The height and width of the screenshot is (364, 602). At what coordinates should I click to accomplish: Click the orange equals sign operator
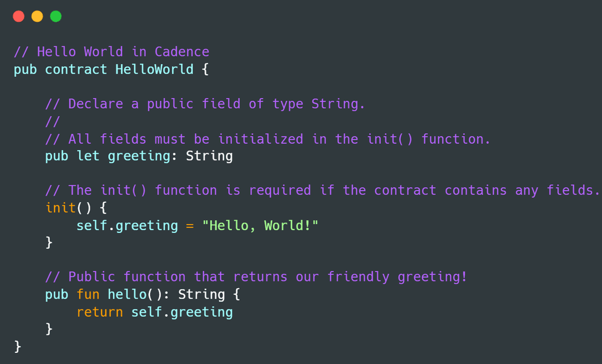[x=190, y=226]
